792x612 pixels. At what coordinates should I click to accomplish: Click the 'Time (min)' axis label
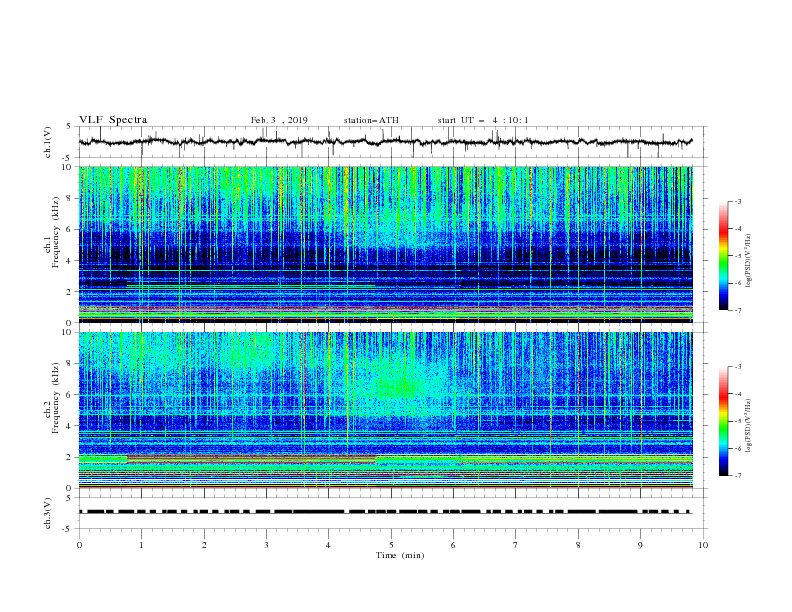pos(400,555)
